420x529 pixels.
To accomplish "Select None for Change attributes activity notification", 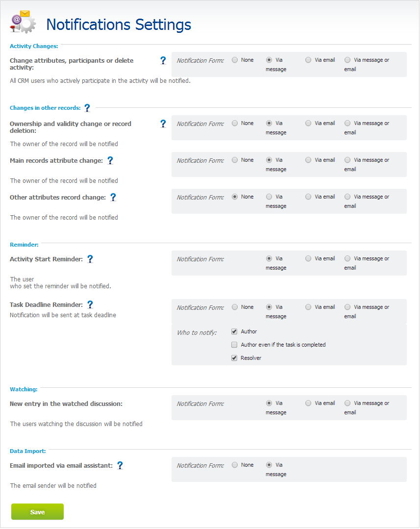I will click(235, 60).
